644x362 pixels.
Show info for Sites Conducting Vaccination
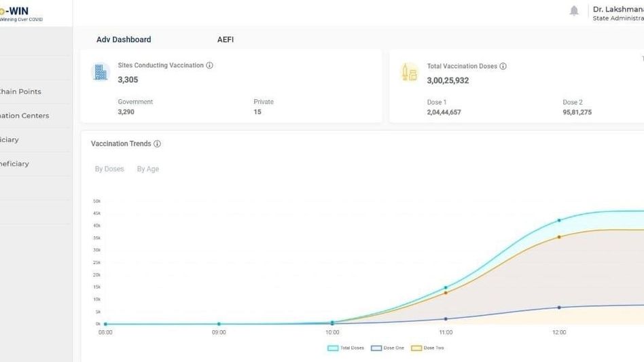[x=209, y=66]
